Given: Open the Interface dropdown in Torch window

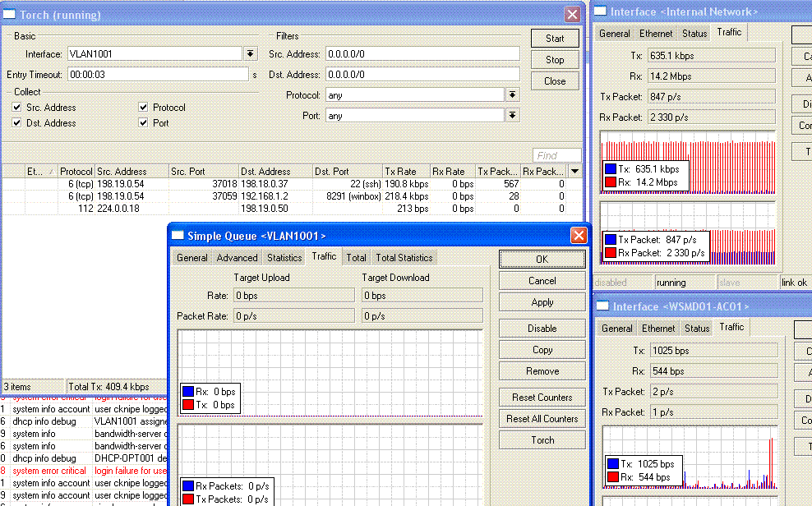Looking at the screenshot, I should pos(250,53).
